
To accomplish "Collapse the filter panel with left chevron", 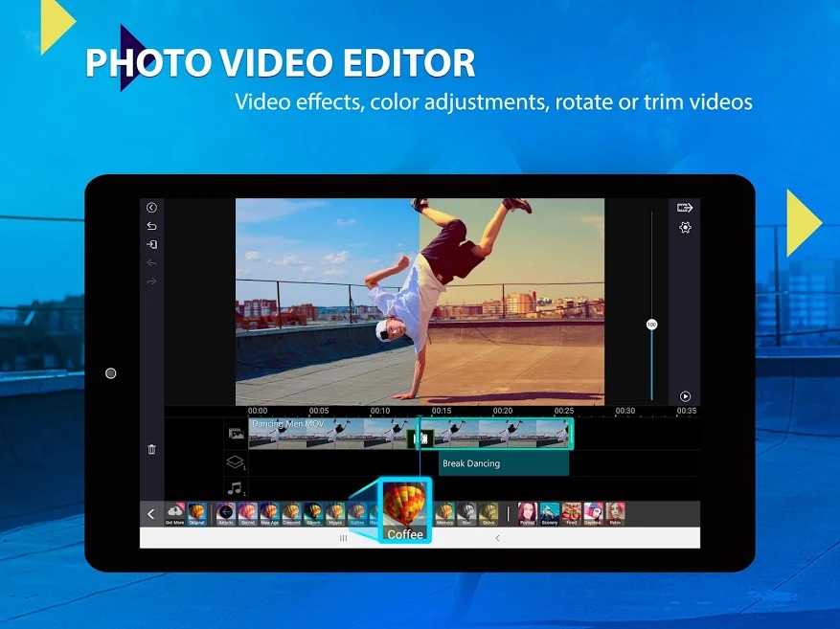I will 150,514.
